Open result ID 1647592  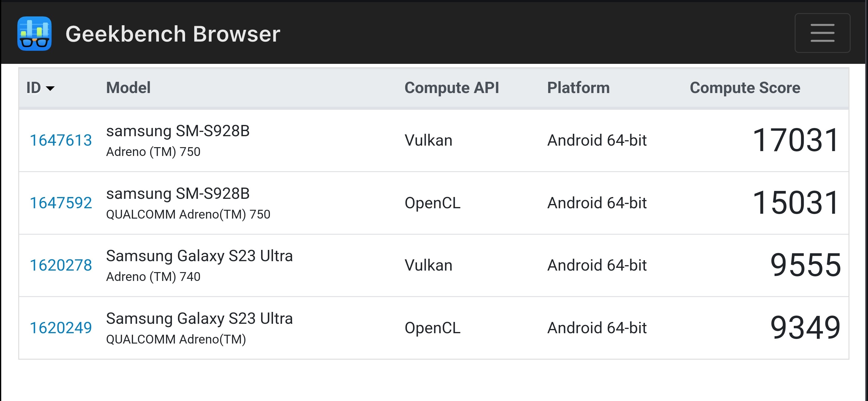(61, 203)
